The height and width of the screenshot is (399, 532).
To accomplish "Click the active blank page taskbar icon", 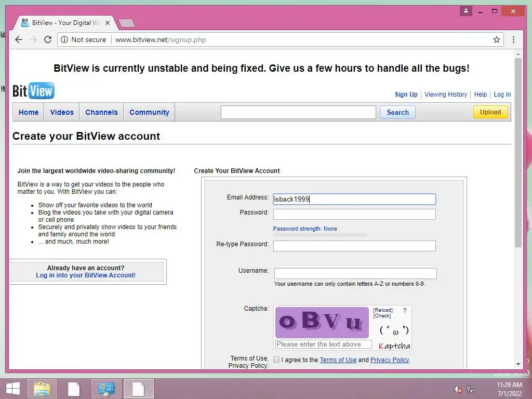I will point(138,389).
